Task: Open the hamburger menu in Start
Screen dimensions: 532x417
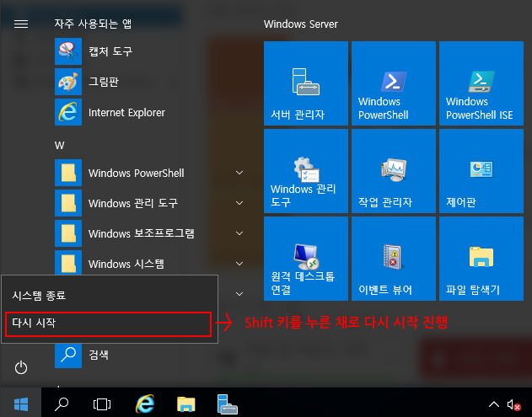Action: [21, 24]
